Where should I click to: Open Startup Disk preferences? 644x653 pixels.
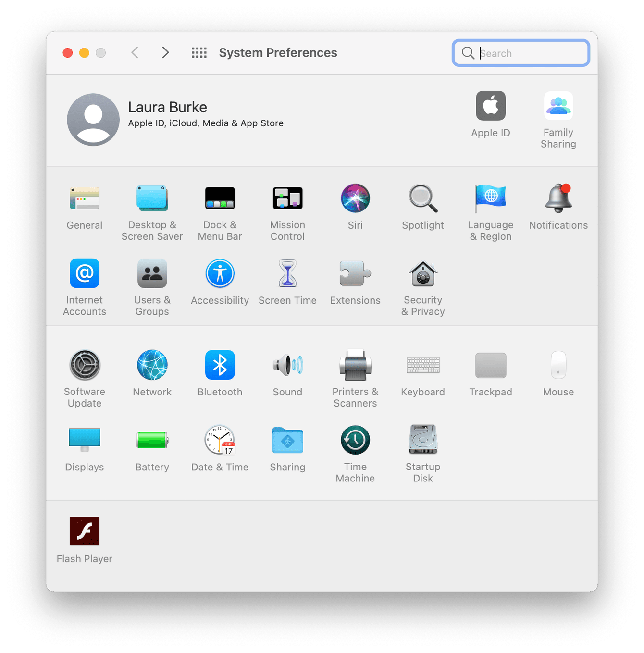(422, 440)
